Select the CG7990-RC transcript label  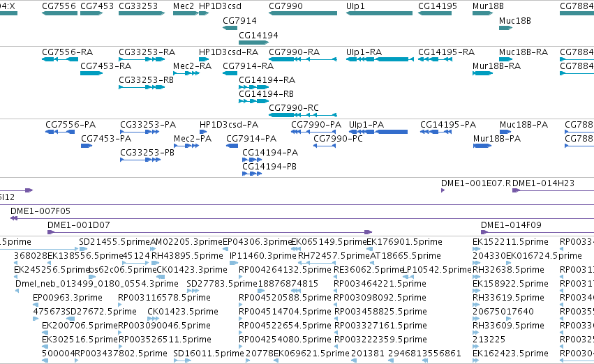pyautogui.click(x=294, y=108)
